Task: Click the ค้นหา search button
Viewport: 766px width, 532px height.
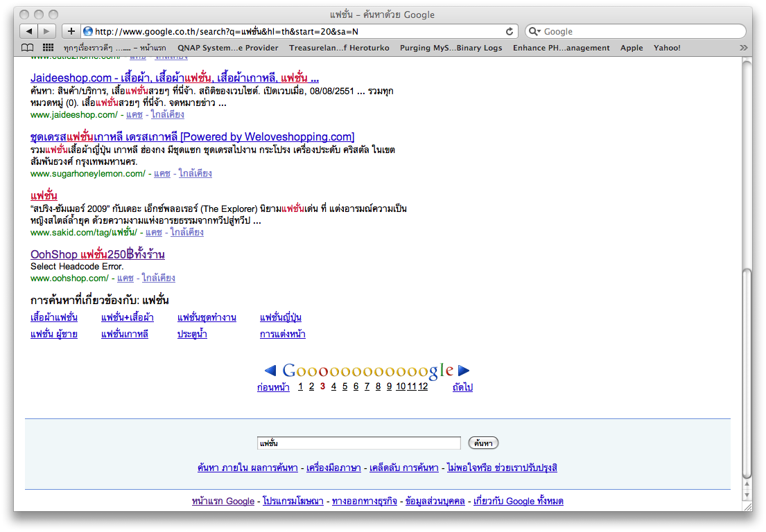Action: [x=483, y=443]
